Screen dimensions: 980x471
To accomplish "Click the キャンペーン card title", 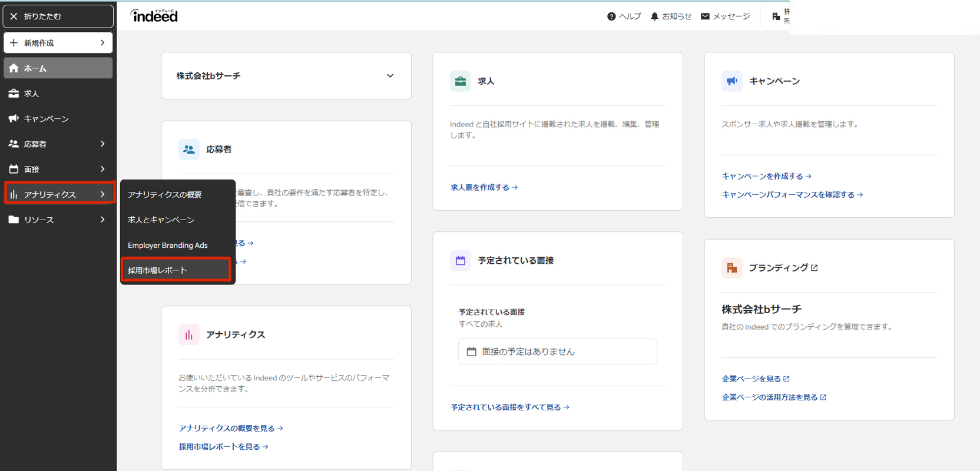I will [774, 81].
